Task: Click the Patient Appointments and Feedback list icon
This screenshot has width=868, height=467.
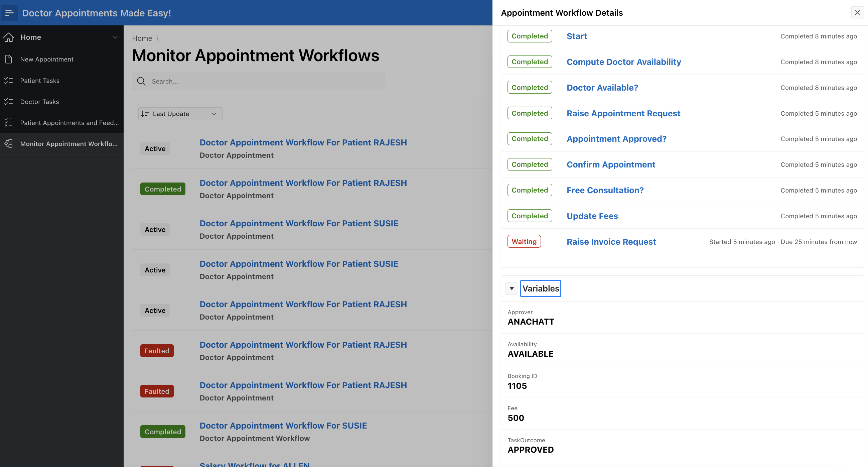Action: [9, 122]
